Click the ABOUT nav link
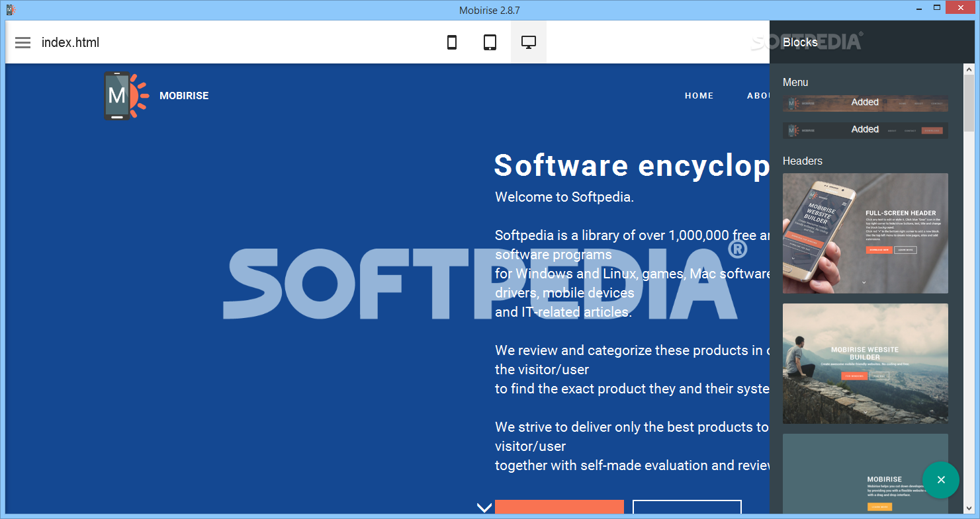This screenshot has height=519, width=980. click(x=758, y=96)
